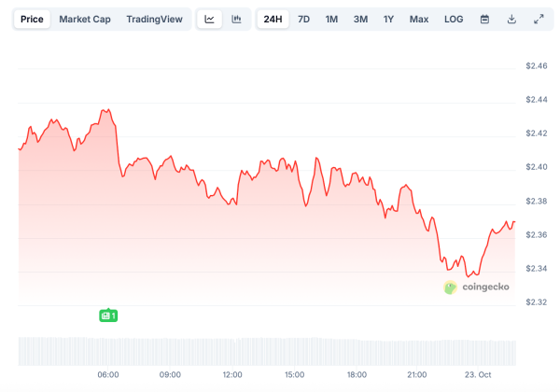Switch to line chart view icon
560x392 pixels.
point(210,19)
